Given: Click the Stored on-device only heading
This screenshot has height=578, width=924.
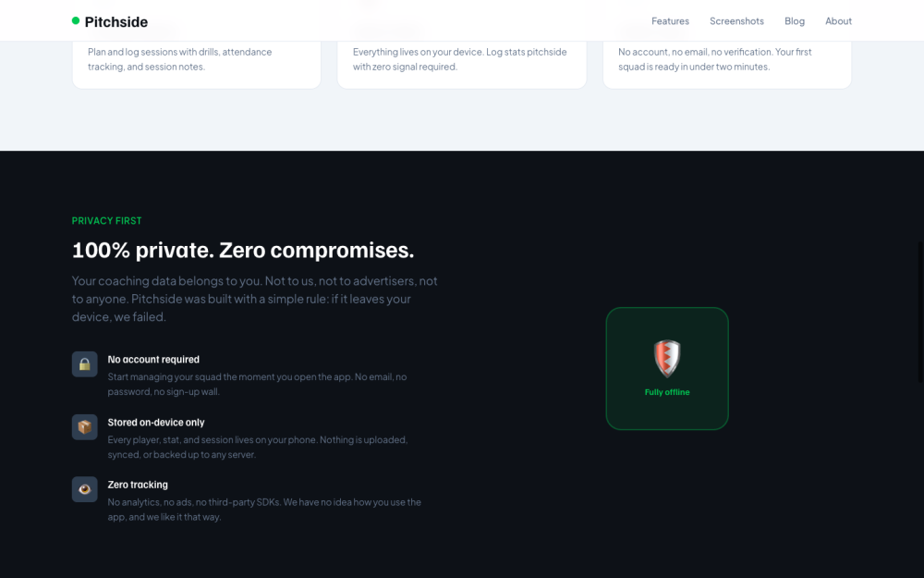Looking at the screenshot, I should [x=156, y=422].
